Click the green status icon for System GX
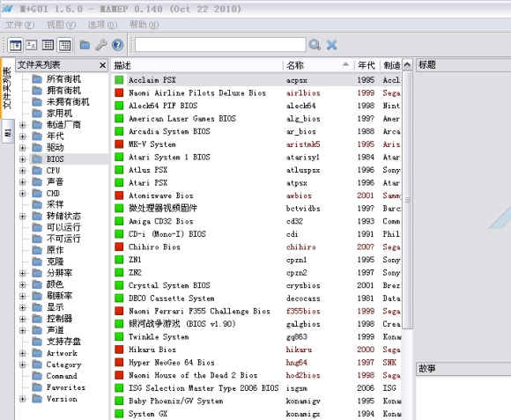This screenshot has height=420, width=511. tap(119, 414)
